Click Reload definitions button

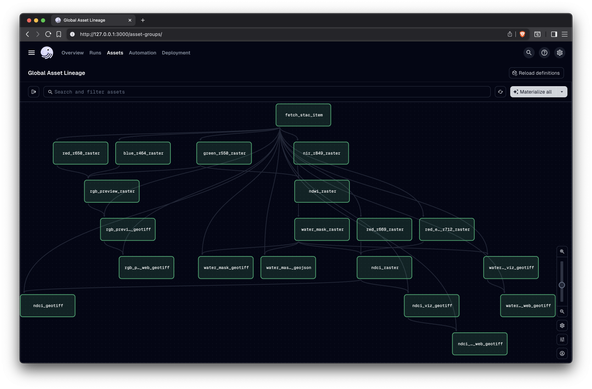[536, 73]
